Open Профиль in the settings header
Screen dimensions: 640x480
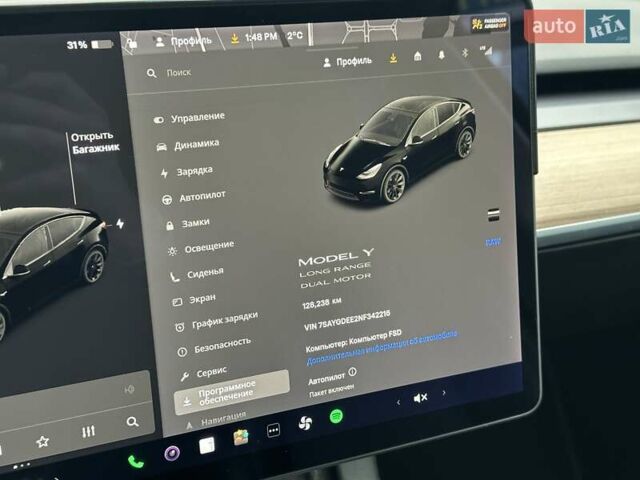tap(347, 62)
